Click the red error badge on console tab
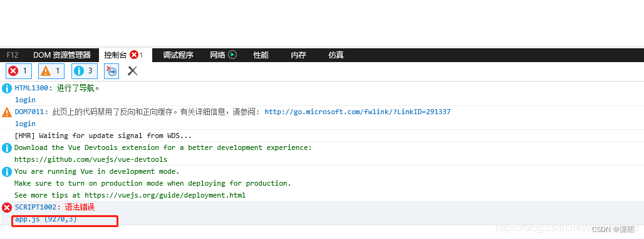644x239 pixels. [134, 55]
